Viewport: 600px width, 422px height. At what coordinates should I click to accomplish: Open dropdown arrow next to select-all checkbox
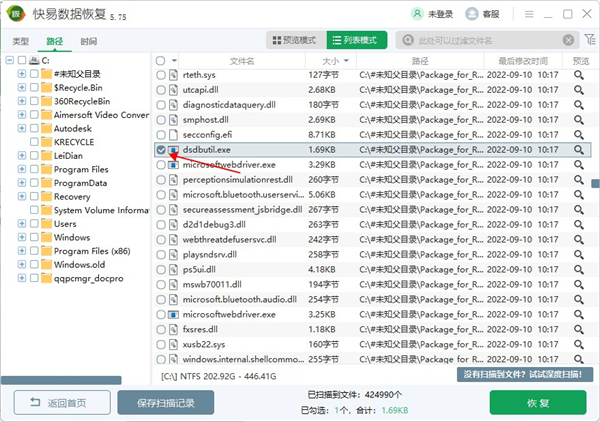pyautogui.click(x=174, y=61)
